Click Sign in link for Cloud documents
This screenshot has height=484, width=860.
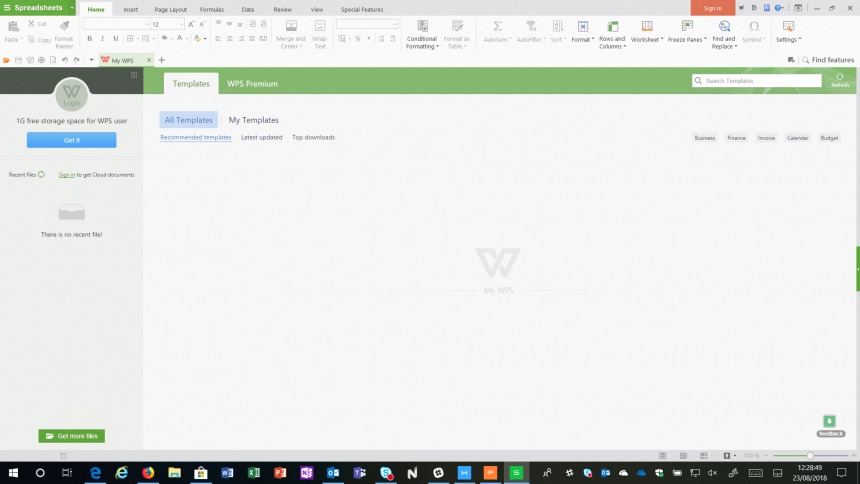[x=67, y=175]
